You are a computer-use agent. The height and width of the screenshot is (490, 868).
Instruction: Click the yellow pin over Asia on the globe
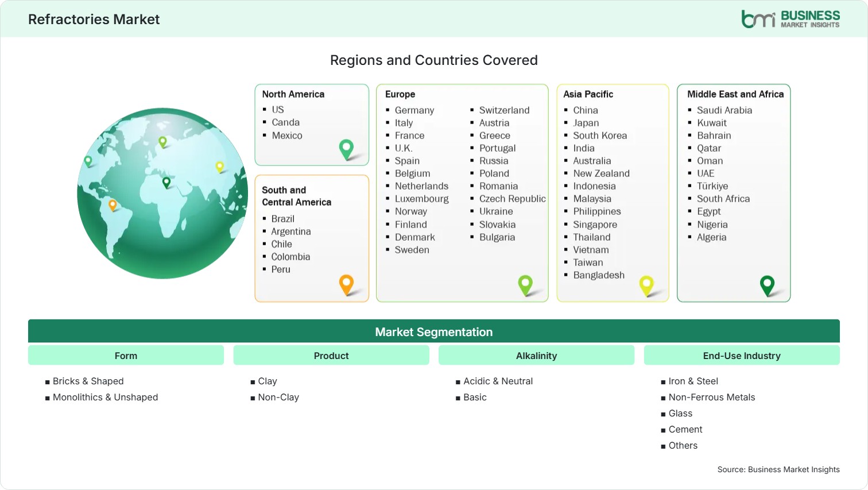pyautogui.click(x=219, y=167)
